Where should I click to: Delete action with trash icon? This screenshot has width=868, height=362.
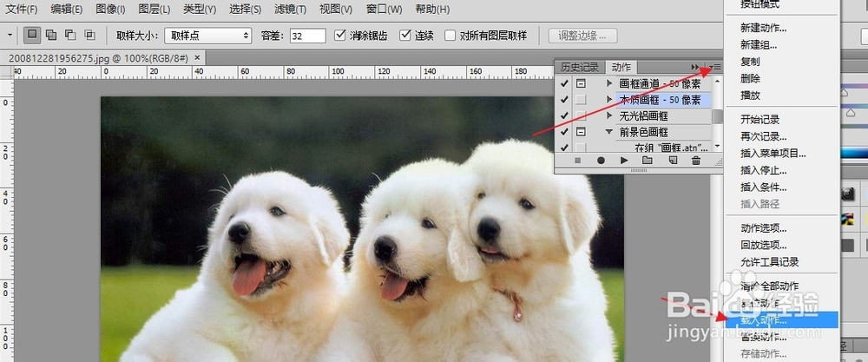click(696, 161)
